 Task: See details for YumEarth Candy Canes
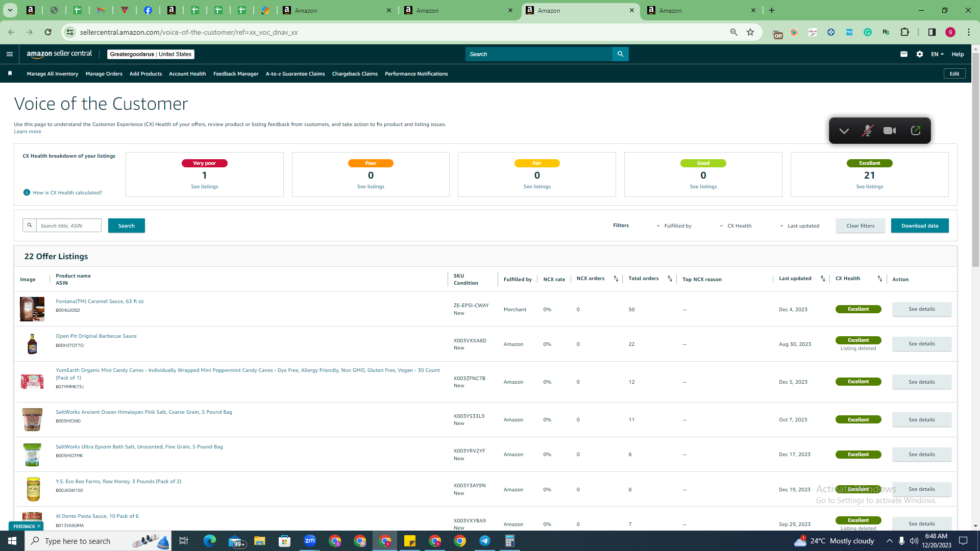(x=922, y=382)
